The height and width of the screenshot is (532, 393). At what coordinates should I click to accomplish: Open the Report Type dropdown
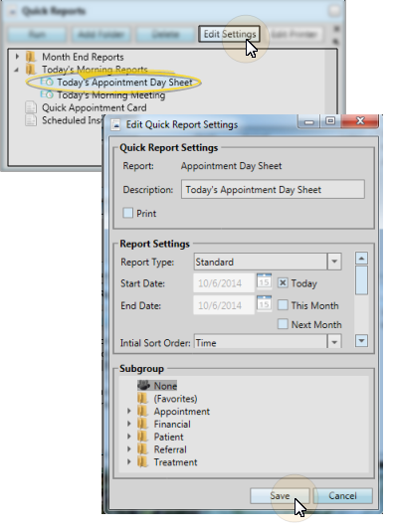334,262
